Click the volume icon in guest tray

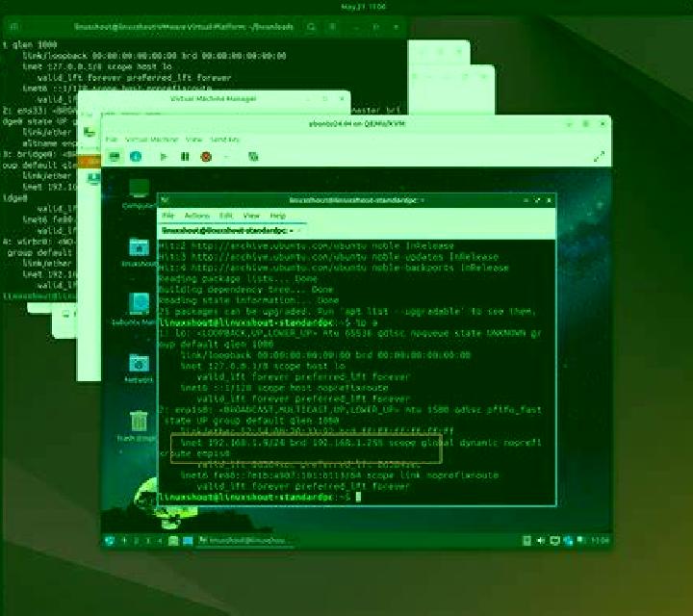(x=541, y=540)
